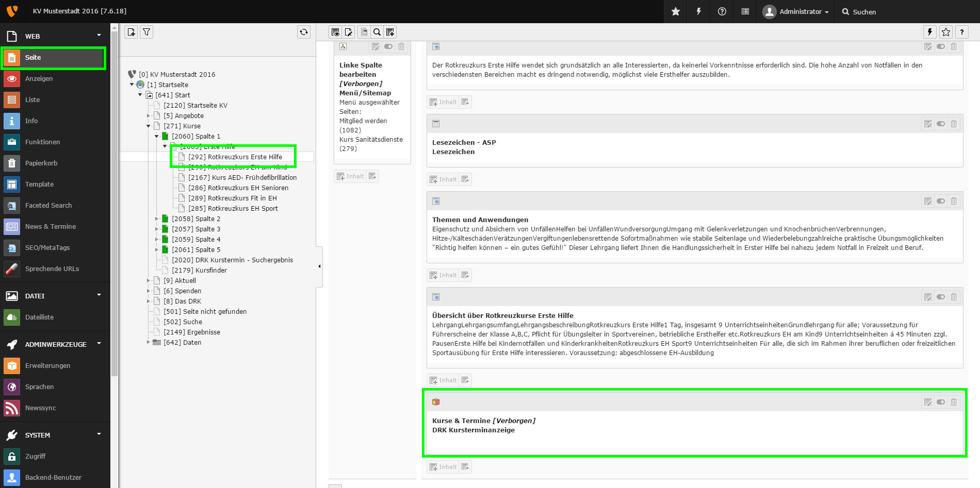Open module help question mark button
980x488 pixels.
(x=962, y=32)
